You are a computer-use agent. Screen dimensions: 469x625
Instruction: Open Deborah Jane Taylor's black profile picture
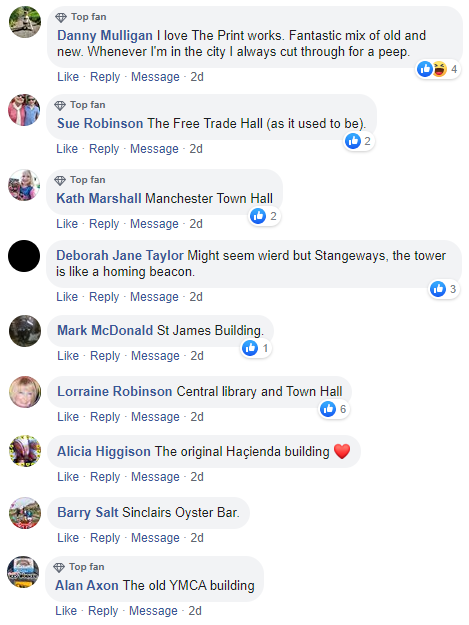point(24,256)
